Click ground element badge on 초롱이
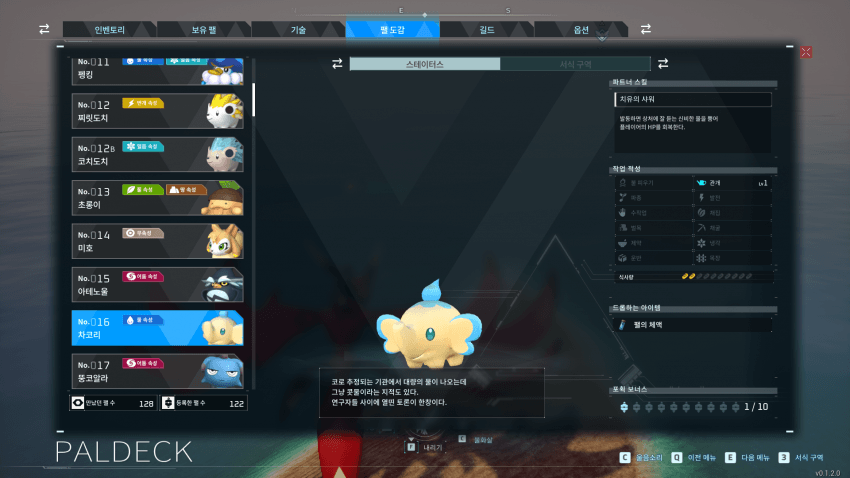Image resolution: width=850 pixels, height=478 pixels. [186, 190]
